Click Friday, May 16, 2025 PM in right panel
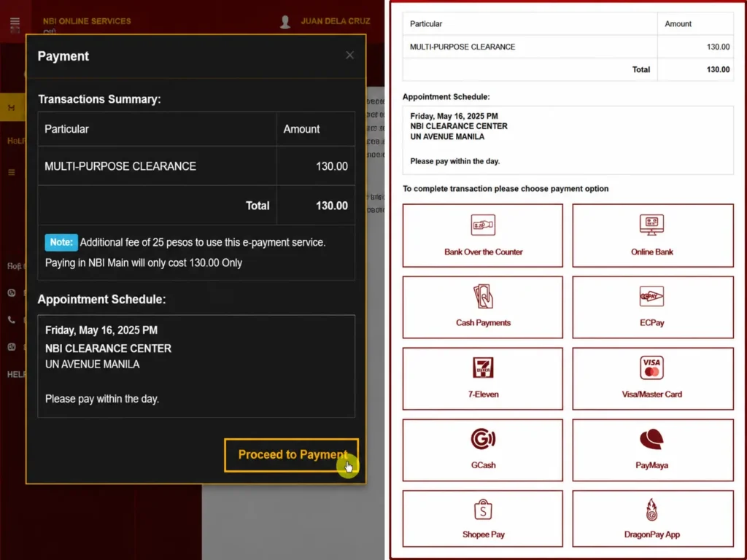 454,116
